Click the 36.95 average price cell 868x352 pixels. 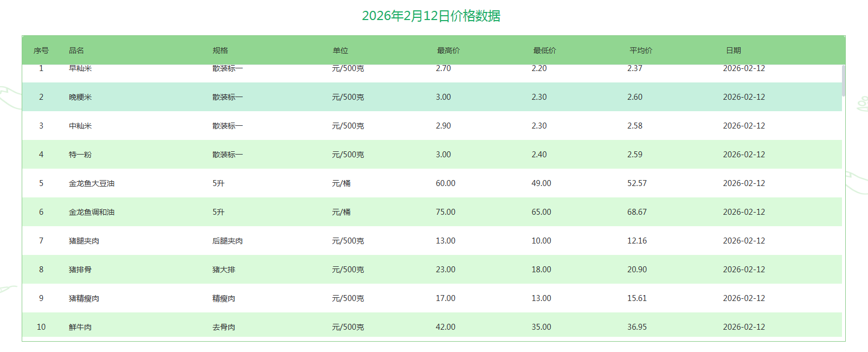[637, 327]
